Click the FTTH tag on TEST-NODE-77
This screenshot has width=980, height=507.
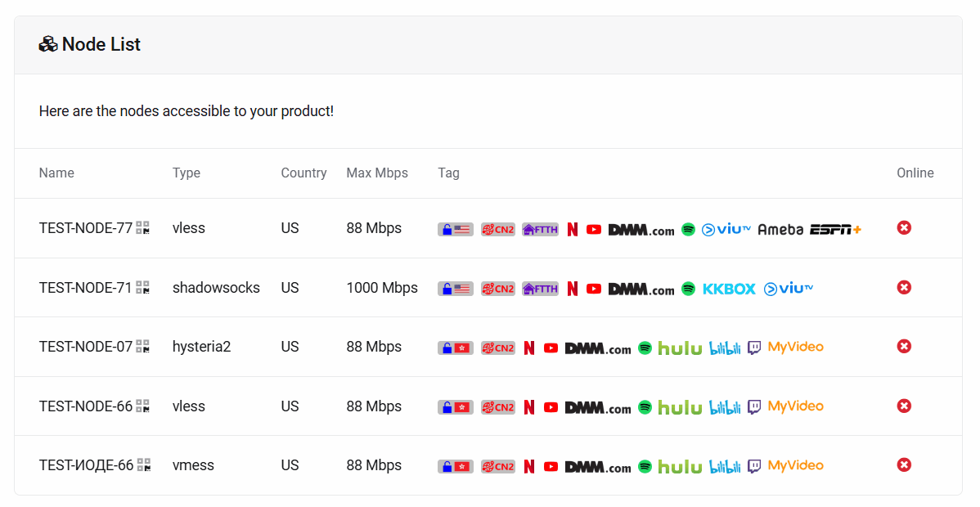540,230
